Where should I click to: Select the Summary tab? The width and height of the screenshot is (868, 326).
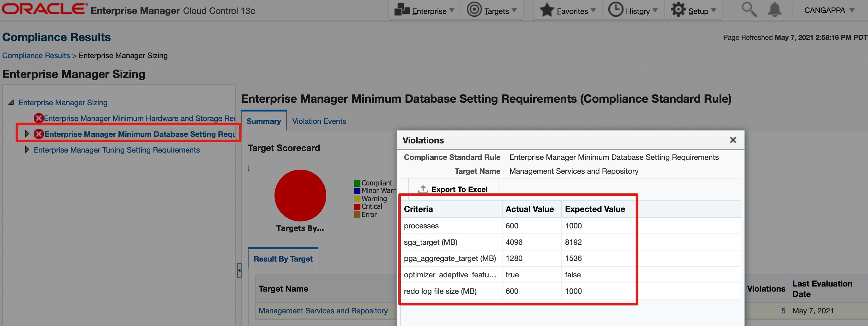pyautogui.click(x=263, y=121)
